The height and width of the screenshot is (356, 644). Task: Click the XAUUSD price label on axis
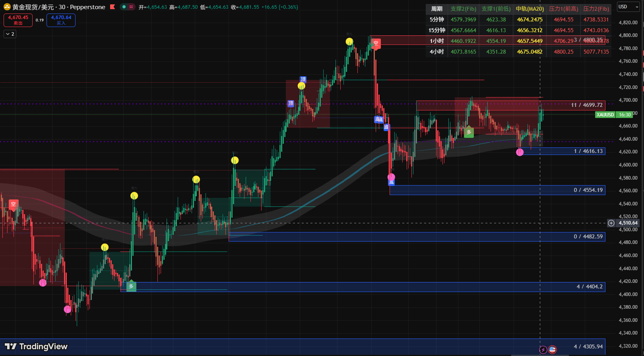605,115
